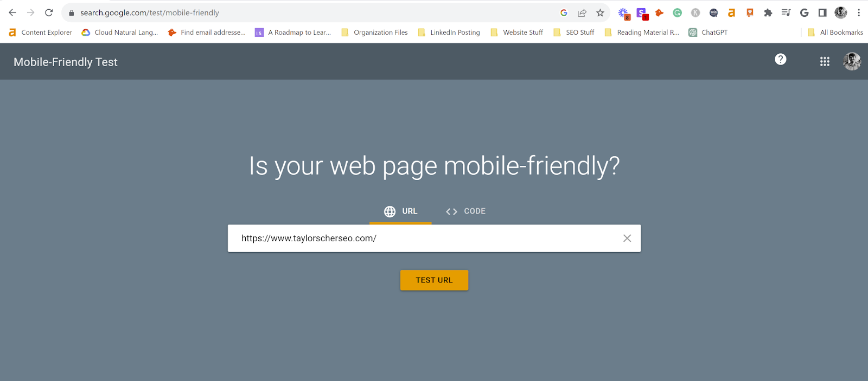Viewport: 868px width, 381px height.
Task: Click the black G toolbar icon
Action: tap(805, 12)
